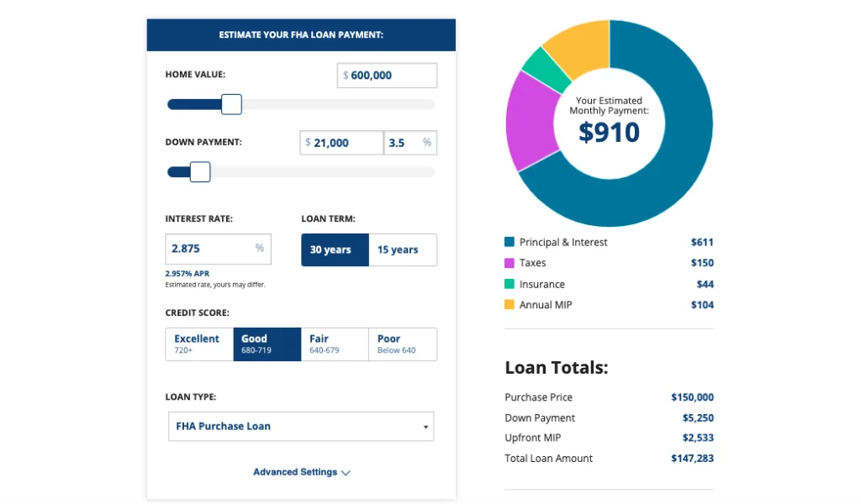Click the FHA Purchase Loan dropdown arrow

[x=425, y=426]
